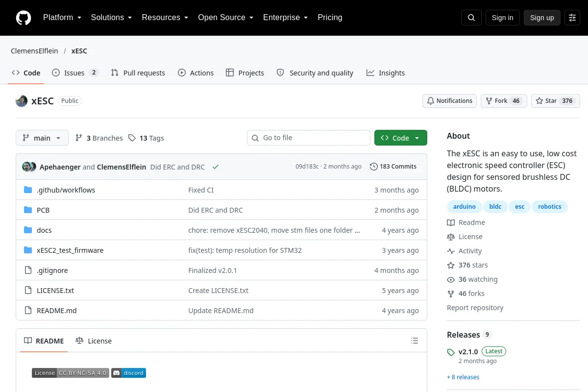Image resolution: width=588 pixels, height=392 pixels.
Task: Click the README.md file icon
Action: coord(28,311)
